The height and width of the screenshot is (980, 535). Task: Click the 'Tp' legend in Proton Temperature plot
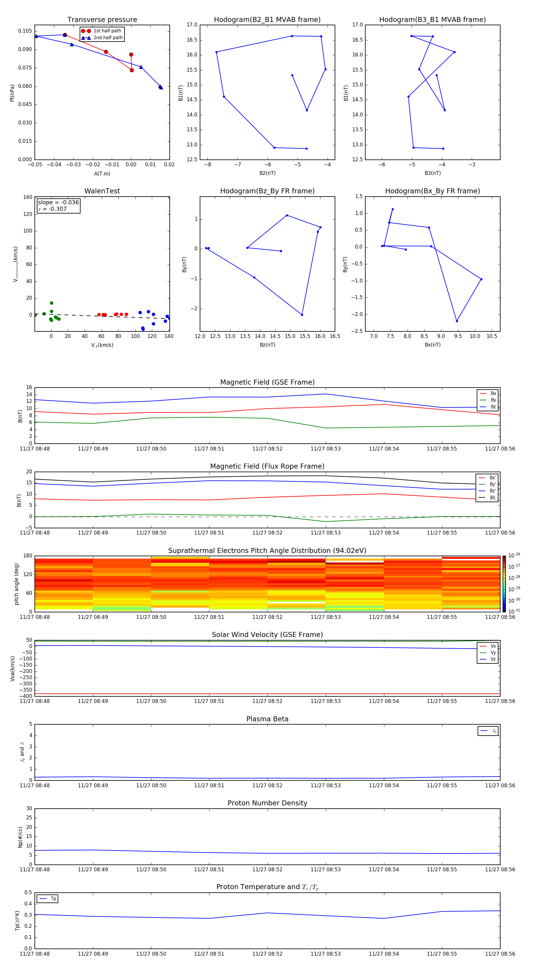48,899
